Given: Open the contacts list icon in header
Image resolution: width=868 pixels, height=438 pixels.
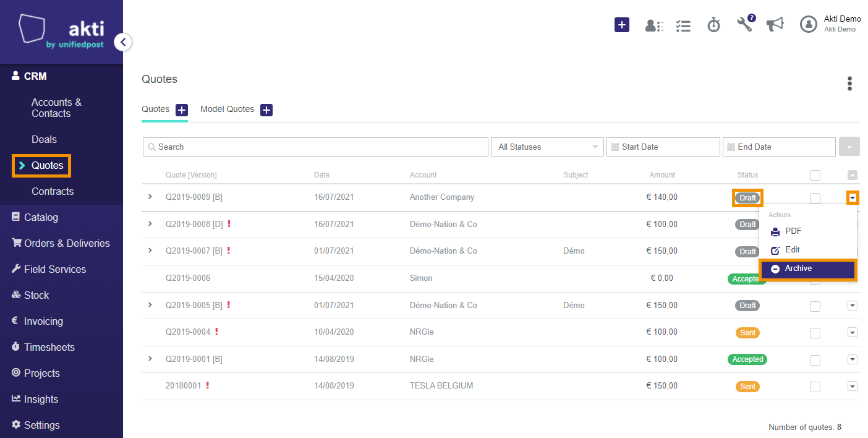Looking at the screenshot, I should (654, 25).
